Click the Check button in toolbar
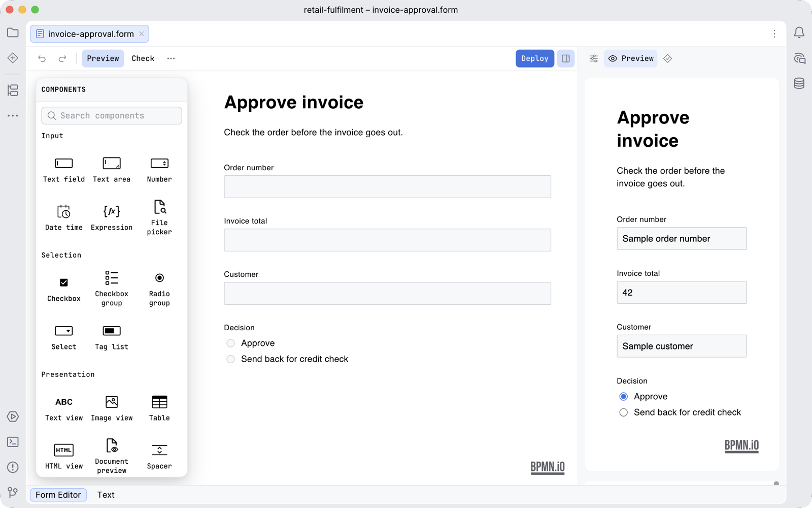The width and height of the screenshot is (812, 508). click(x=143, y=58)
